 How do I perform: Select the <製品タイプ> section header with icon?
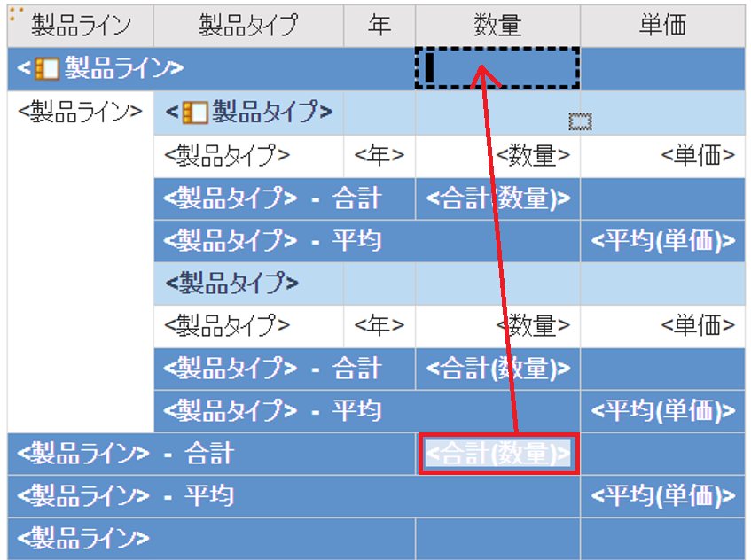tap(248, 113)
